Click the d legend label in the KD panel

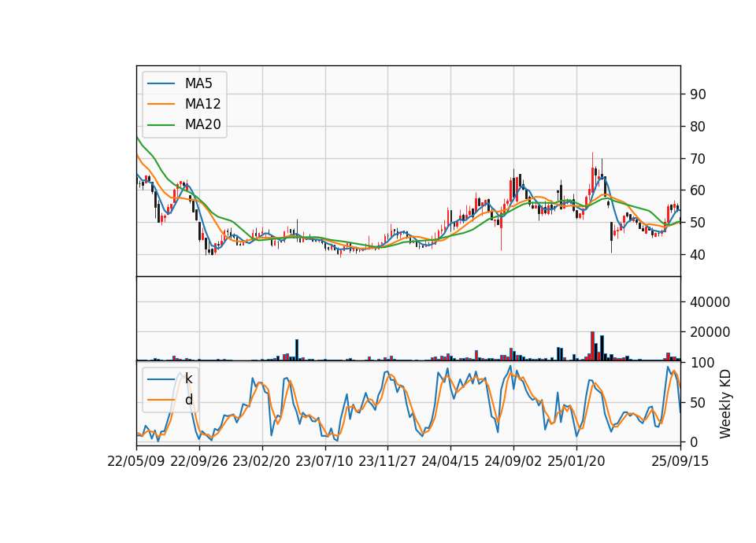tap(188, 400)
